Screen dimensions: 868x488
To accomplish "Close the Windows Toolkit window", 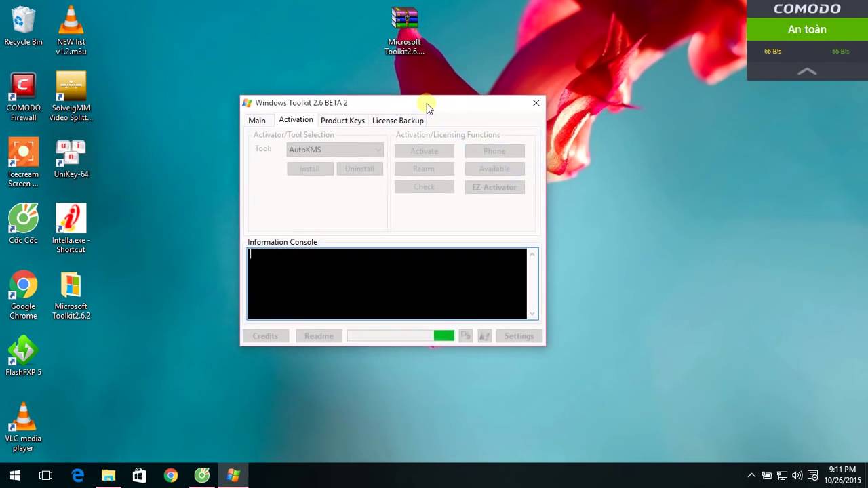I will pos(536,103).
